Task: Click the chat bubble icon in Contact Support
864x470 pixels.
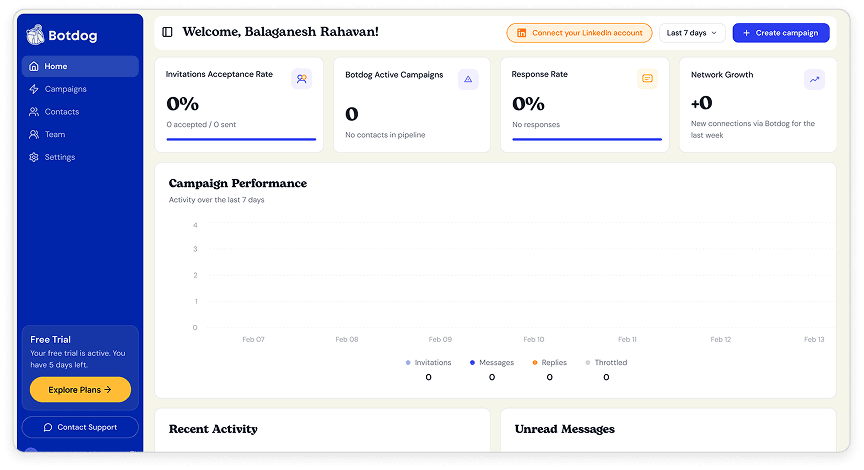Action: (x=48, y=427)
